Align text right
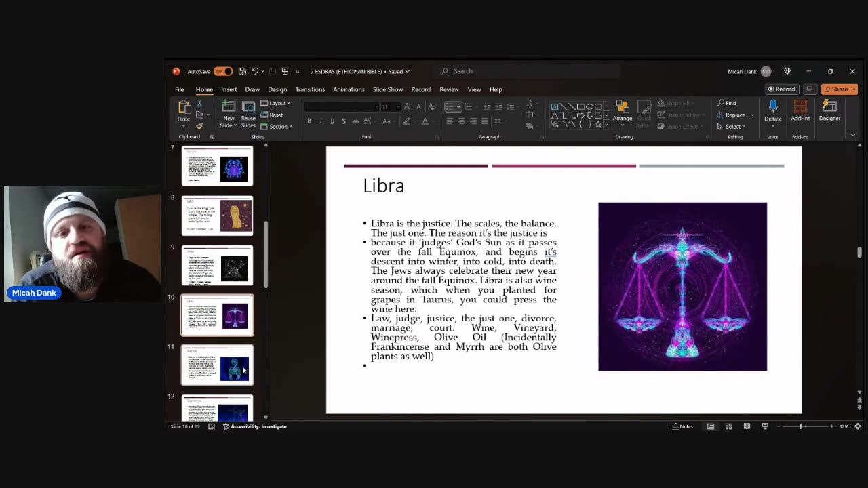Image resolution: width=868 pixels, height=488 pixels. tap(473, 121)
